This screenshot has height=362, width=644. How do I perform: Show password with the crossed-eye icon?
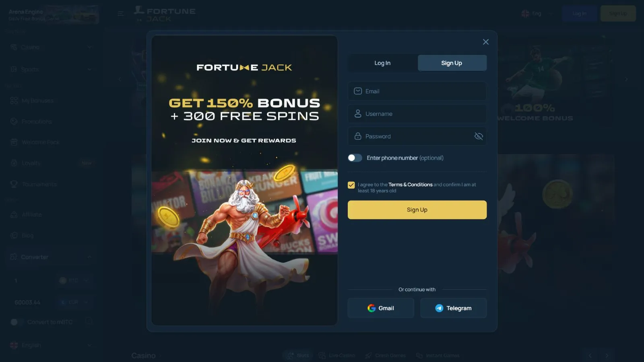479,136
